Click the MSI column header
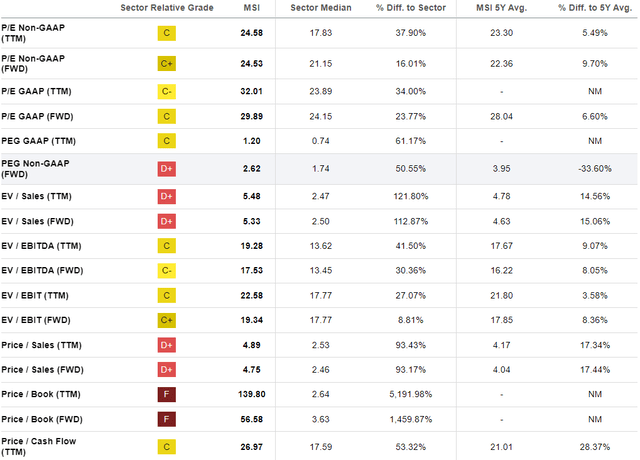640x460 pixels. point(251,8)
